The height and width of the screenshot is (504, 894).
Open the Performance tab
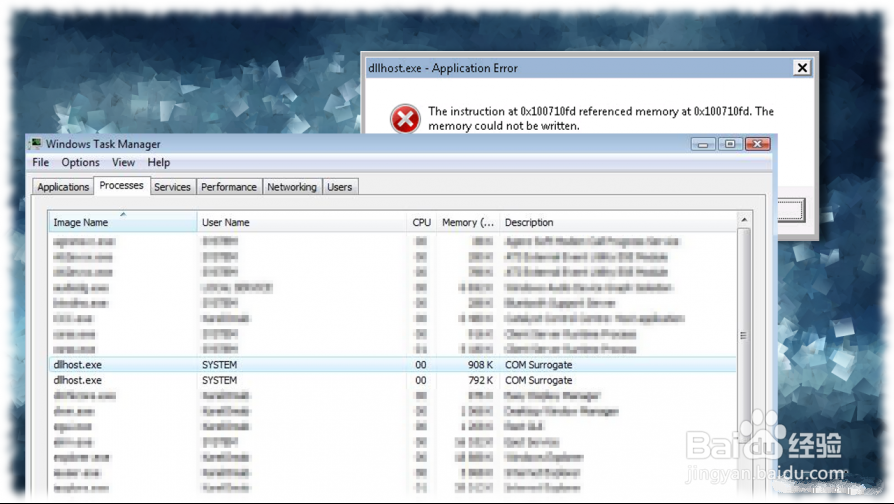(x=229, y=187)
